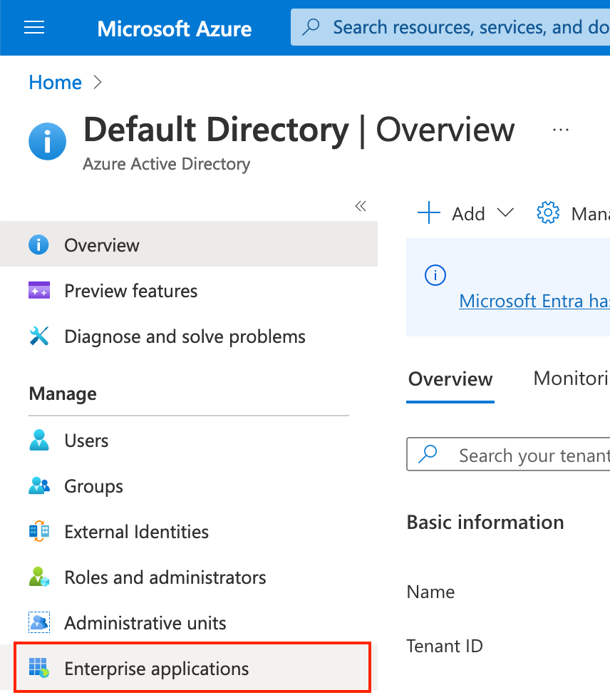The image size is (610, 700).
Task: Focus the Search resources and services field
Action: pyautogui.click(x=450, y=27)
